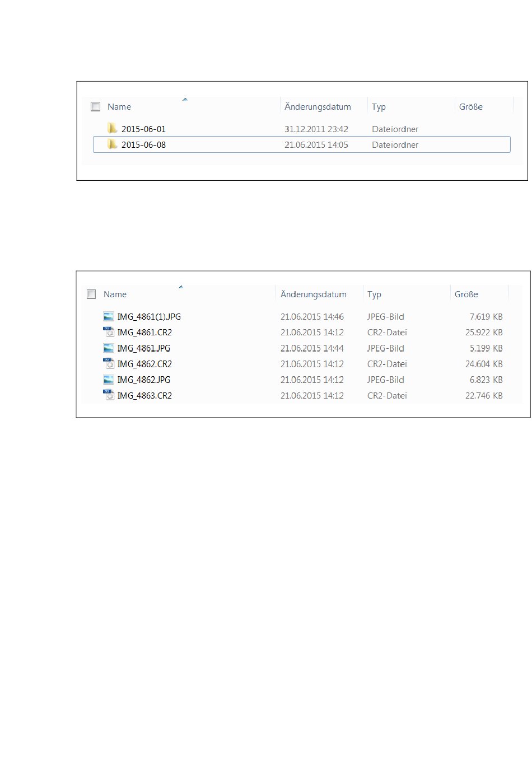Click Dateiordner type of 2015-06-08
This screenshot has width=532, height=772.
click(395, 144)
